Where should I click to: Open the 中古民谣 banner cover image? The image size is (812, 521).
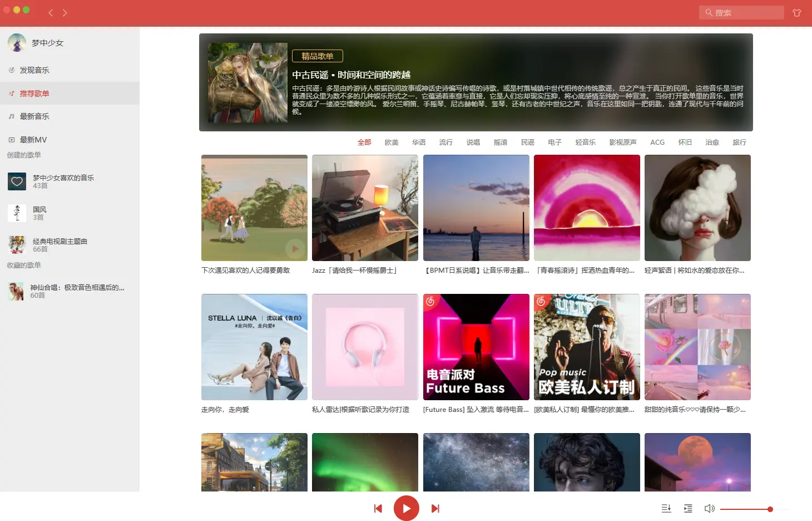coord(247,83)
